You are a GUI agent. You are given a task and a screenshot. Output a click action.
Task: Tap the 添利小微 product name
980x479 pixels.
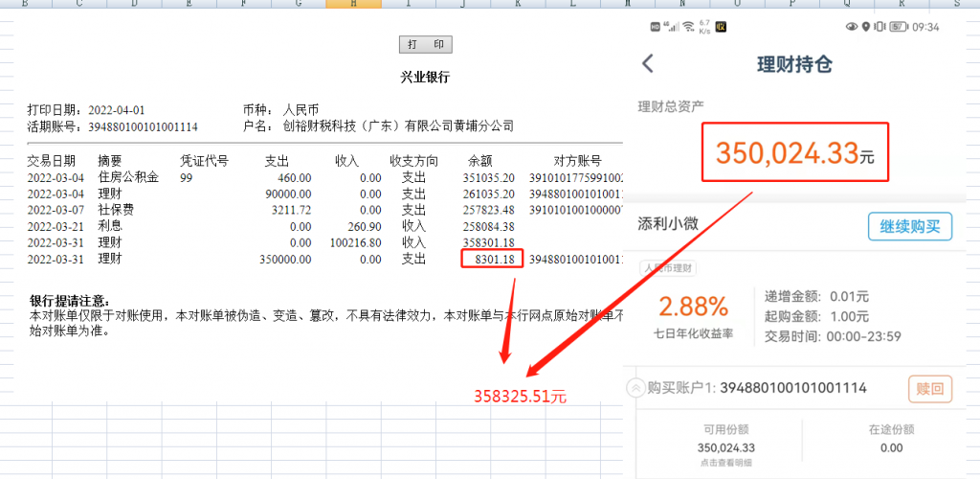coord(667,222)
